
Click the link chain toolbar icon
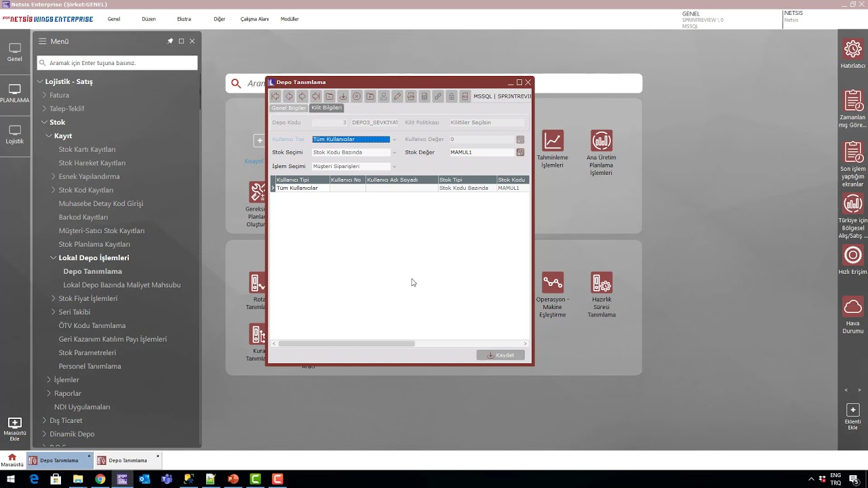438,96
